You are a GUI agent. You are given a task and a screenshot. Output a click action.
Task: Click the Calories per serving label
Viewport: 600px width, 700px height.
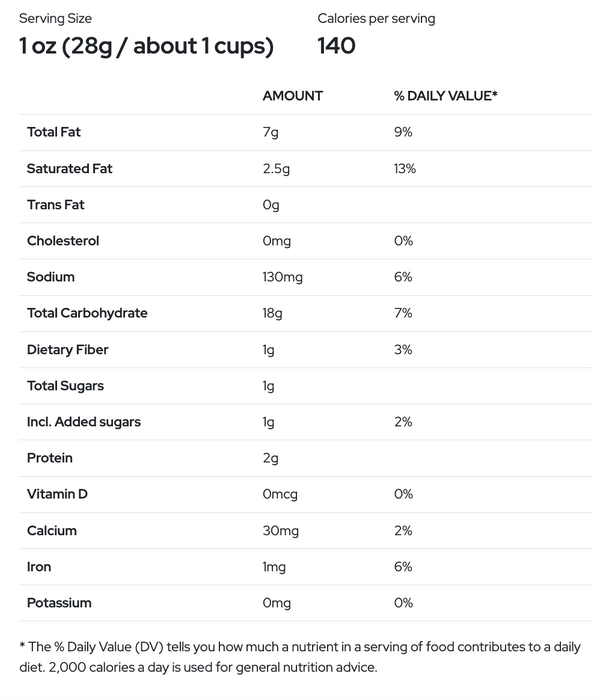[376, 18]
